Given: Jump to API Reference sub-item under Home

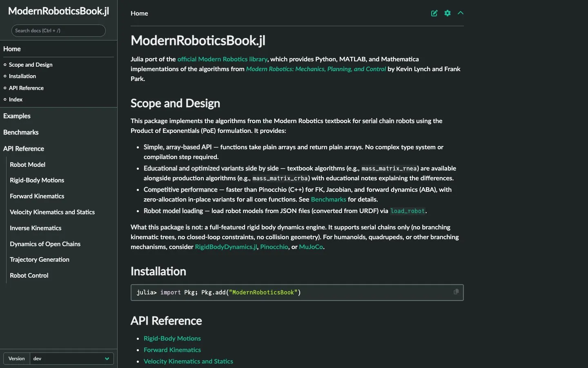Looking at the screenshot, I should (x=26, y=88).
